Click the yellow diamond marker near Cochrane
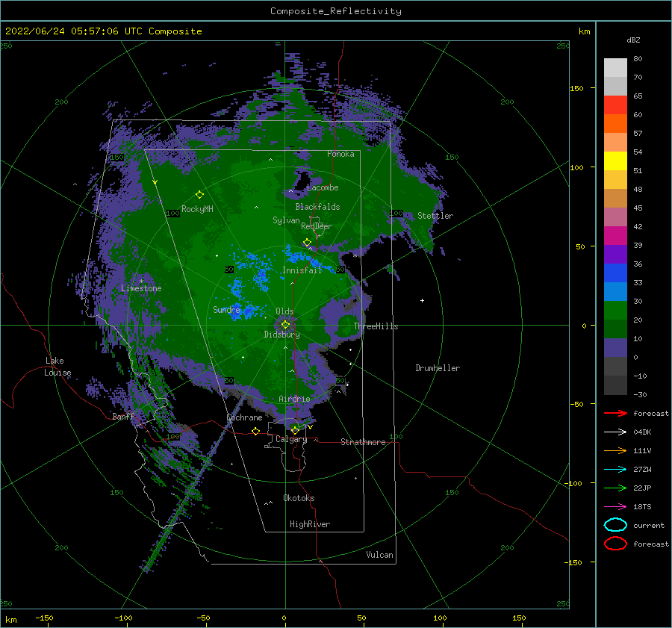Screen dimensions: 672x628 click(x=255, y=431)
